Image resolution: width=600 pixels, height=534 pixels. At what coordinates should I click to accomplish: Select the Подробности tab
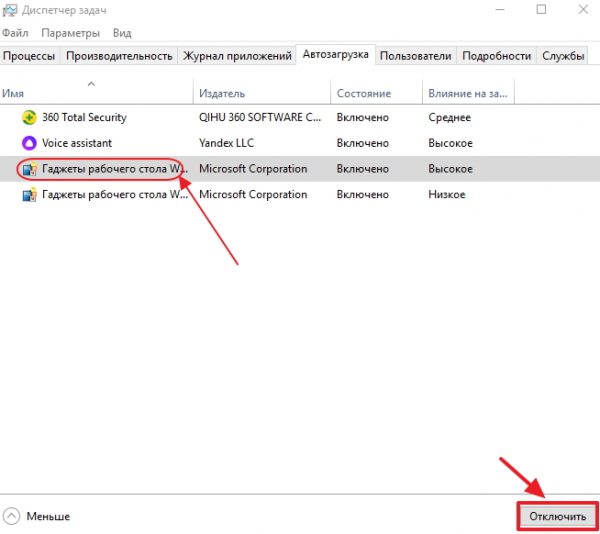click(x=497, y=56)
